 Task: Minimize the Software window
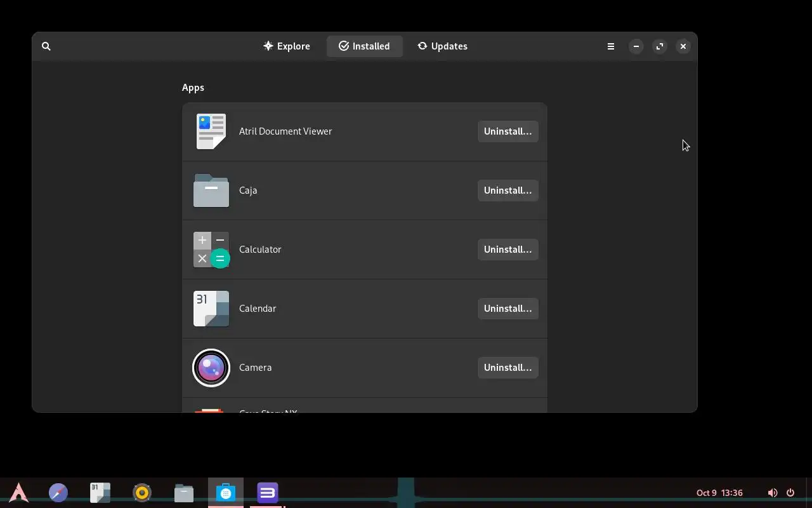click(636, 46)
